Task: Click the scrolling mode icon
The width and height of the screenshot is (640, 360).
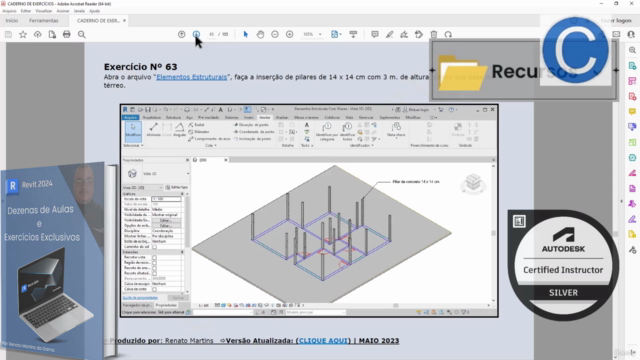Action: pyautogui.click(x=353, y=35)
